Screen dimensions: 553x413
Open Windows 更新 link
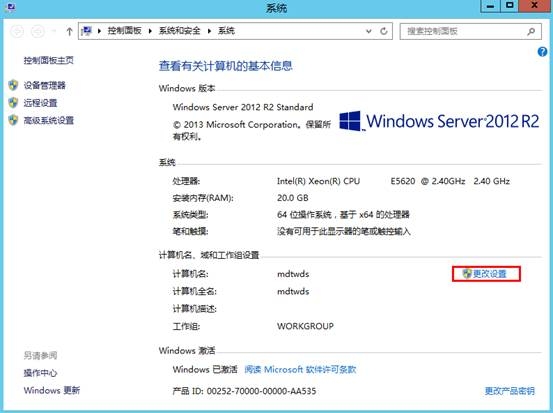coord(52,390)
